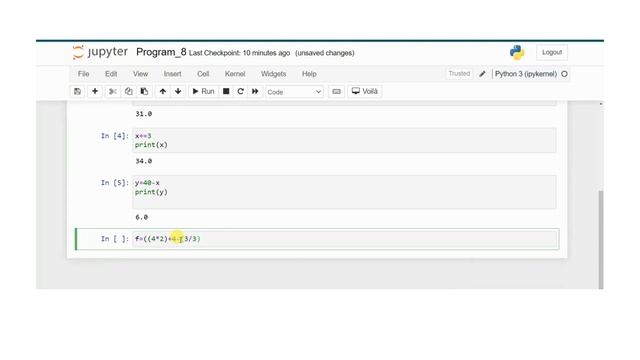Restart kernel and re-run all cells
Viewport: 640px width, 360px height.
pyautogui.click(x=255, y=91)
